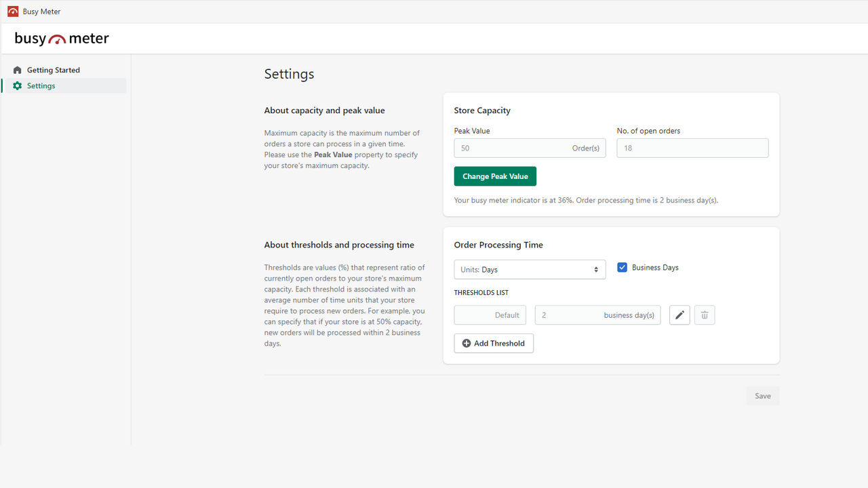The height and width of the screenshot is (488, 868).
Task: Toggle the Business Days checkbox
Action: (622, 268)
